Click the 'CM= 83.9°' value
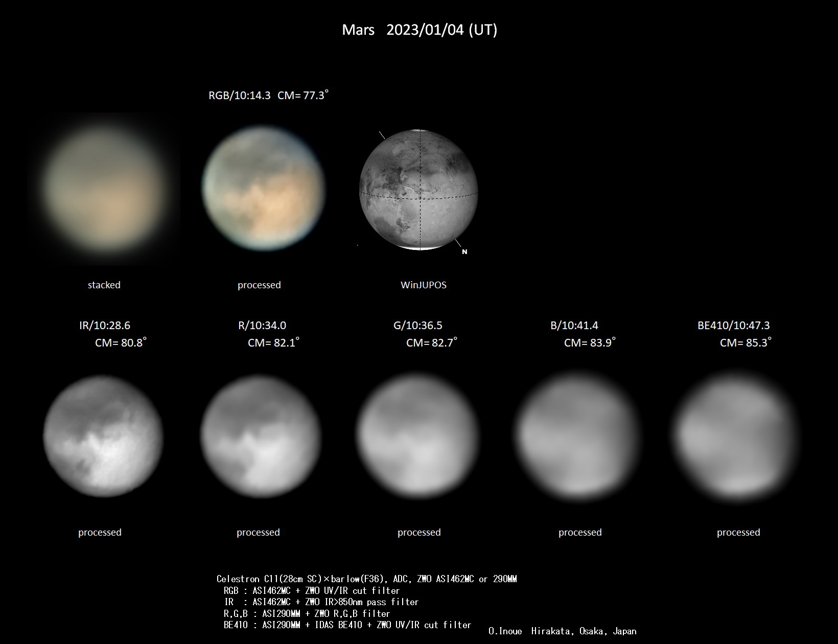Viewport: 838px width, 644px height. tap(590, 342)
